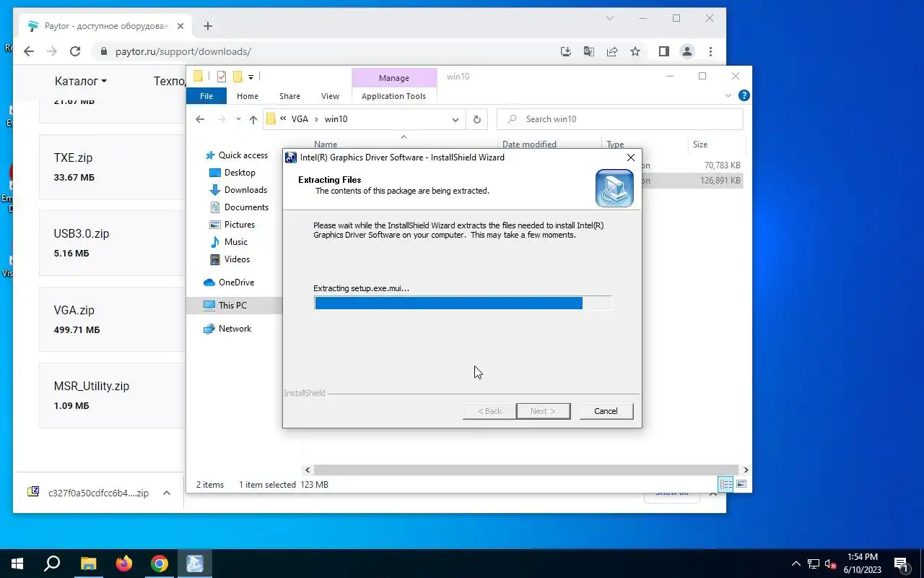The height and width of the screenshot is (578, 924).
Task: Switch Explorer to details view
Action: 726,484
